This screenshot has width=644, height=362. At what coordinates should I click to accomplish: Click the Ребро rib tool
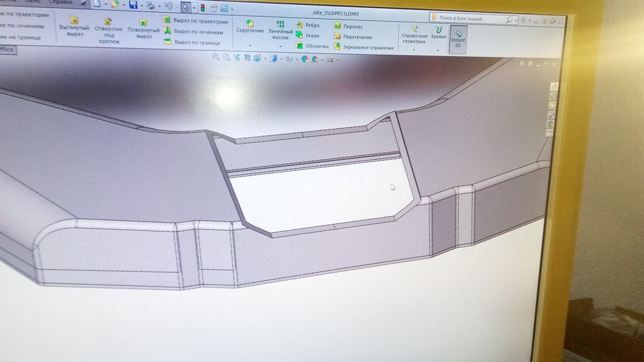point(307,25)
